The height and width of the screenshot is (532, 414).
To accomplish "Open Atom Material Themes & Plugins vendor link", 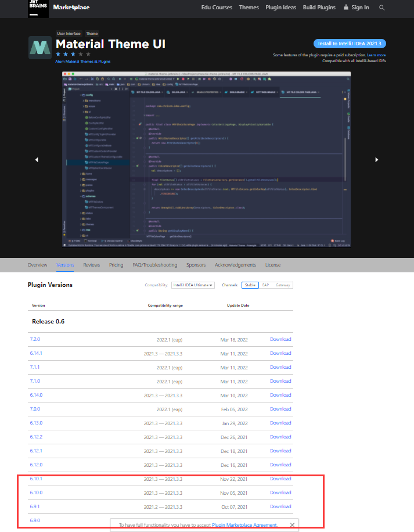I will (x=82, y=62).
